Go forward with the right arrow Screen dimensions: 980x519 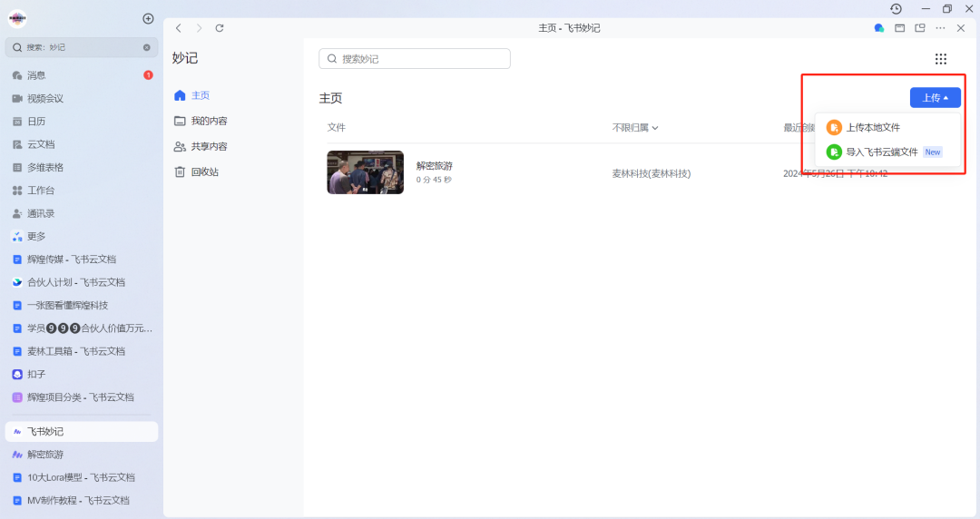click(x=199, y=28)
